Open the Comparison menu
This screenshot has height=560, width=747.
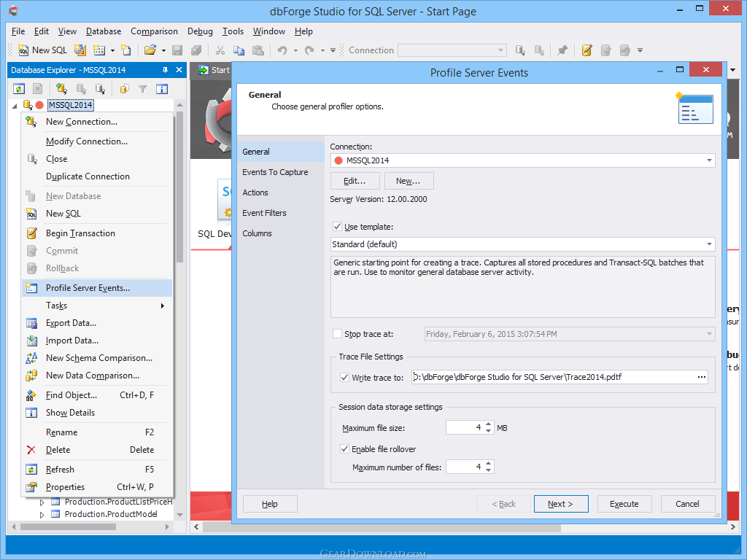154,31
